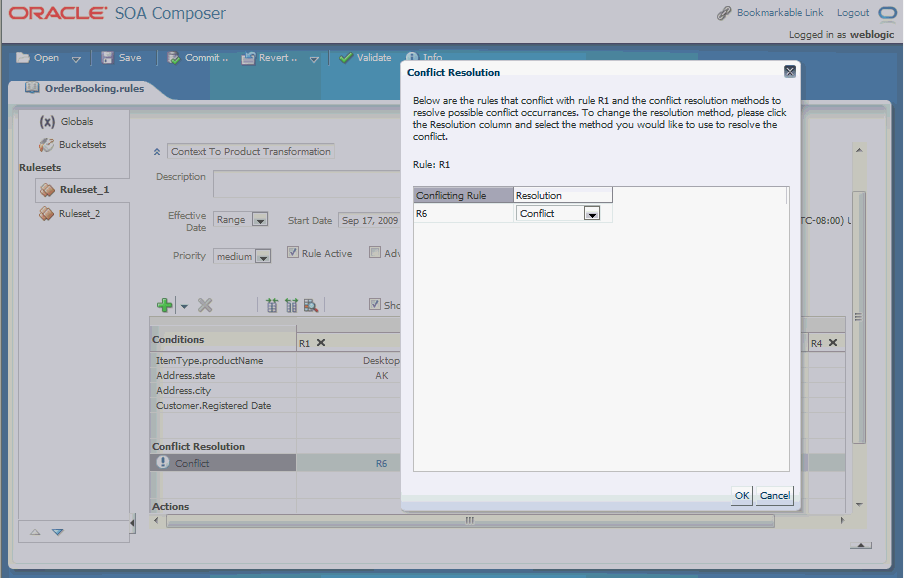Open Bucketsets in the sidebar
The width and height of the screenshot is (904, 578).
(82, 145)
